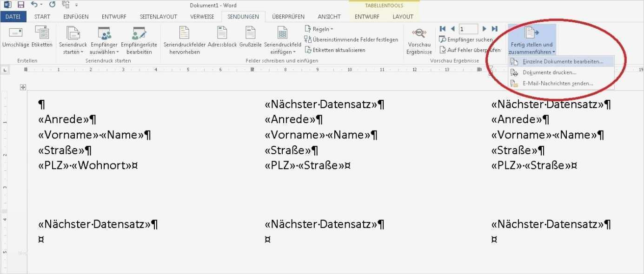Click «Anrede» field in the right label
This screenshot has width=644, height=274.
[517, 120]
